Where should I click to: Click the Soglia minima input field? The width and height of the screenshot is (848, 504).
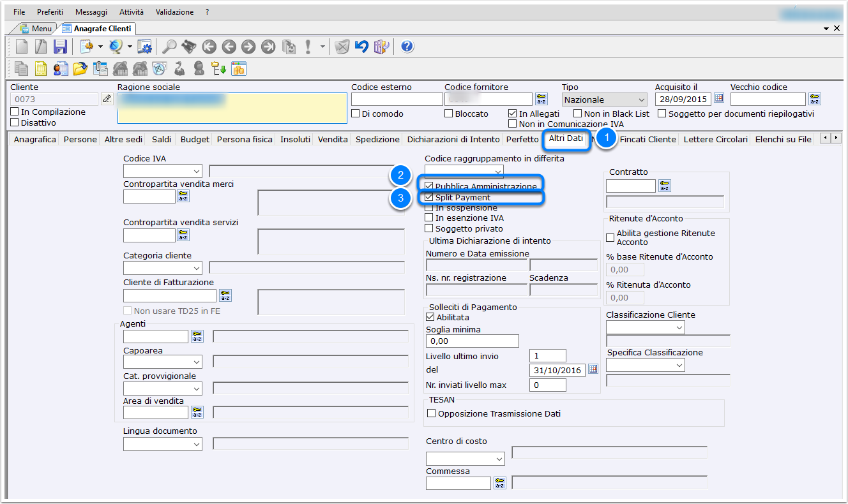473,341
